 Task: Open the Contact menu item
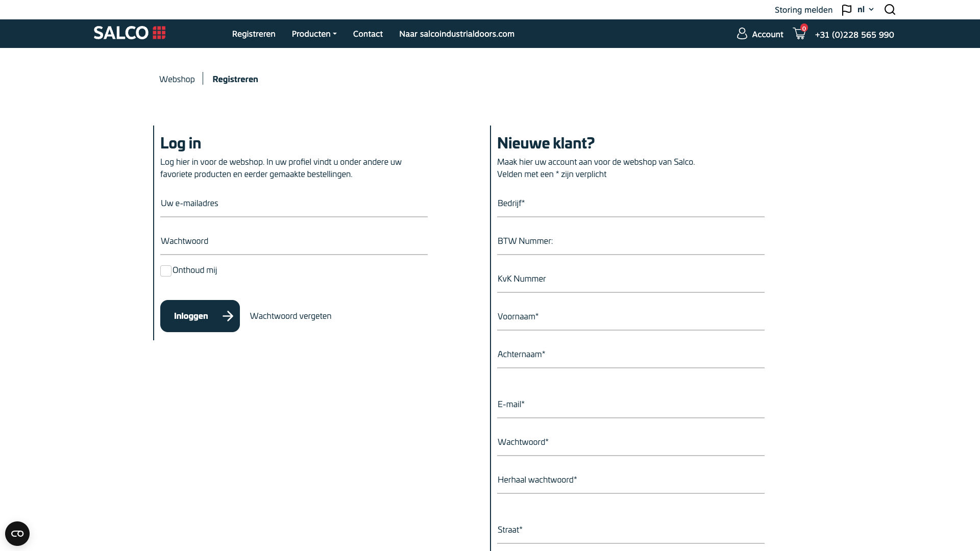pyautogui.click(x=368, y=34)
